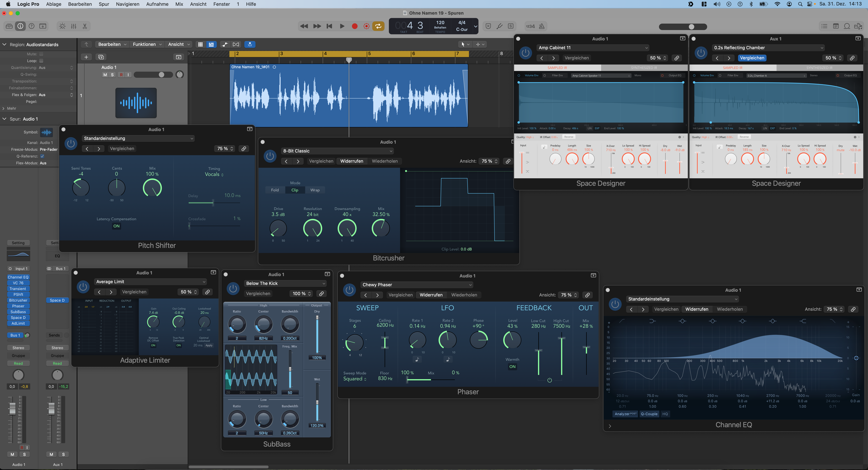
Task: Open the List Editors icon
Action: [x=824, y=26]
